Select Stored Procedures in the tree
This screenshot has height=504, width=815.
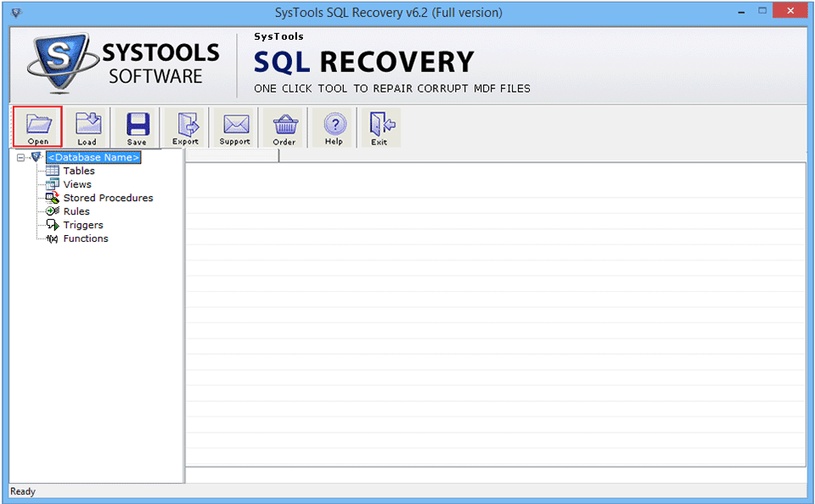(108, 198)
